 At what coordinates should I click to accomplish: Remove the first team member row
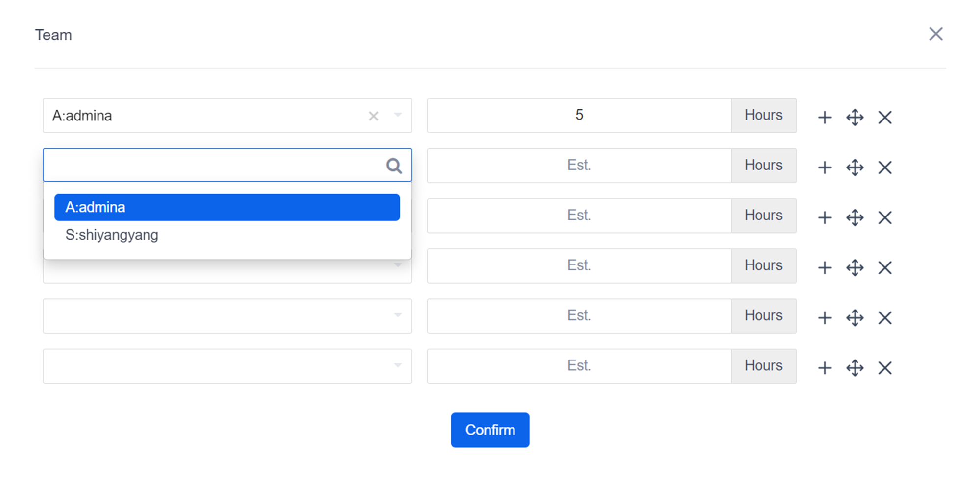pyautogui.click(x=884, y=118)
